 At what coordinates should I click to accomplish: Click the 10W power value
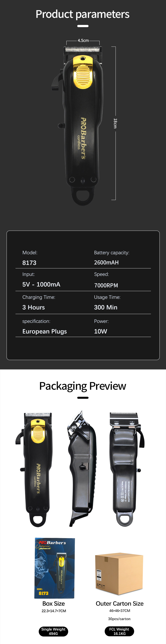pyautogui.click(x=100, y=331)
